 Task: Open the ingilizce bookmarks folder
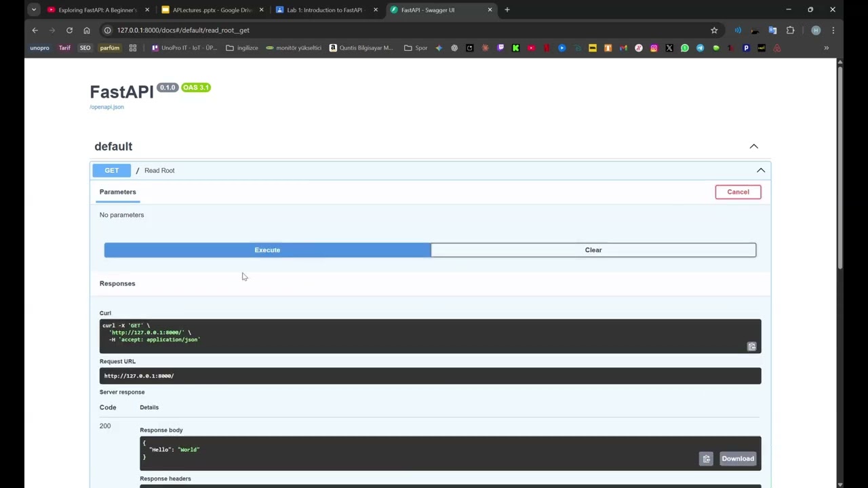pos(242,48)
